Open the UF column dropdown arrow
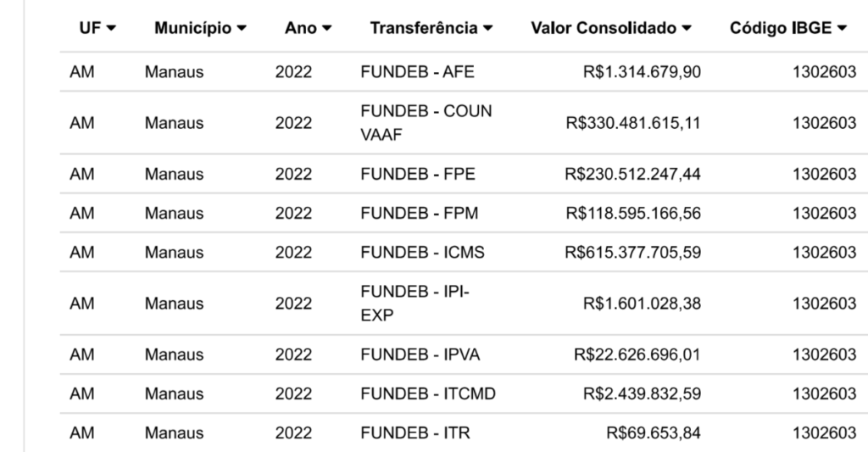The height and width of the screenshot is (452, 868). tap(111, 29)
